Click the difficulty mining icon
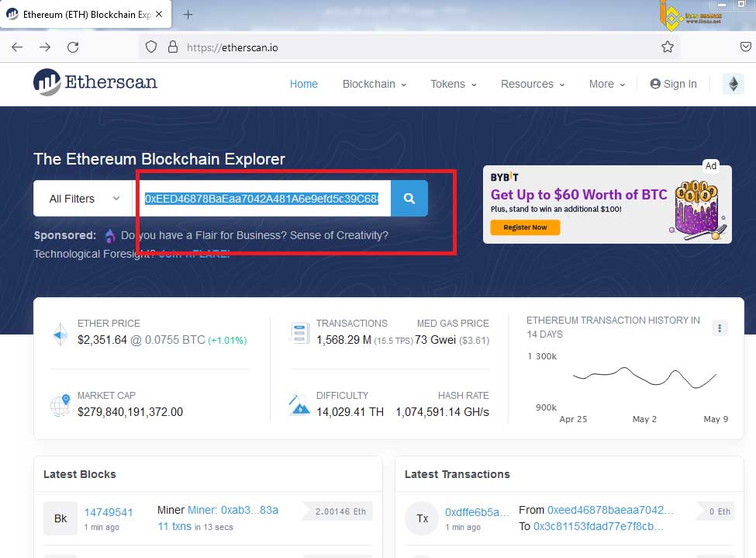This screenshot has height=558, width=756. tap(299, 405)
